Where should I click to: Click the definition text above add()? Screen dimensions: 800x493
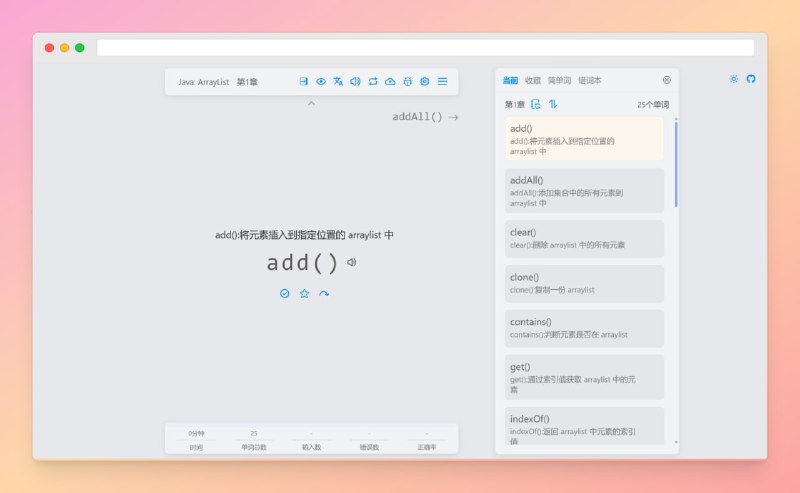[304, 235]
